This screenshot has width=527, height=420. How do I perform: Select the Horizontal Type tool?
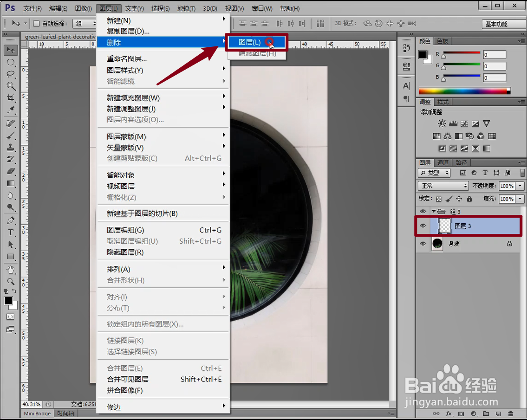coord(11,233)
